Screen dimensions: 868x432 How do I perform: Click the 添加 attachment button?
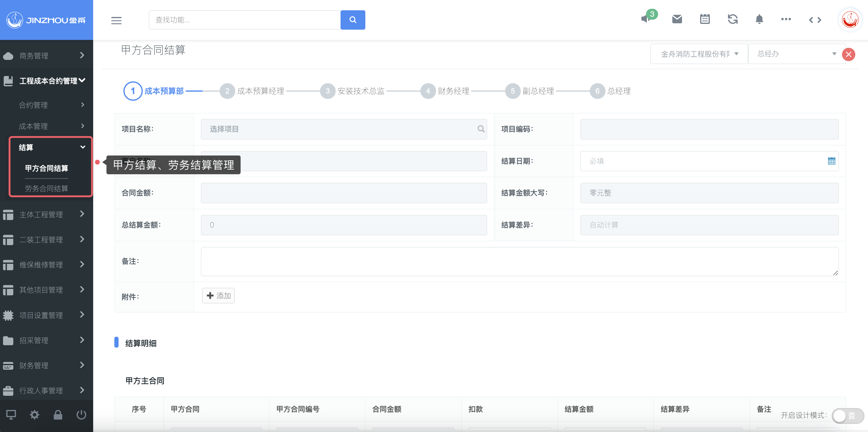coord(218,296)
